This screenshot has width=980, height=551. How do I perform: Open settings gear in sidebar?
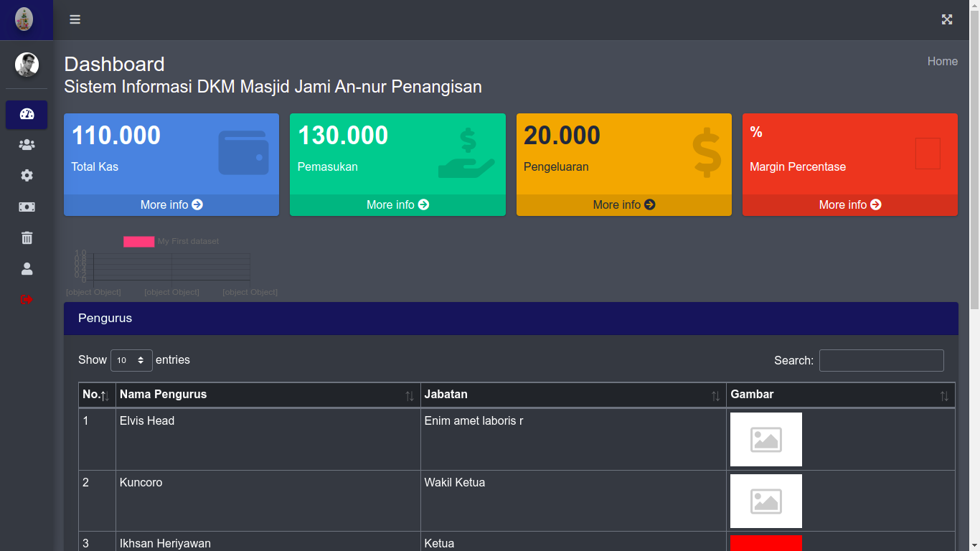tap(27, 176)
